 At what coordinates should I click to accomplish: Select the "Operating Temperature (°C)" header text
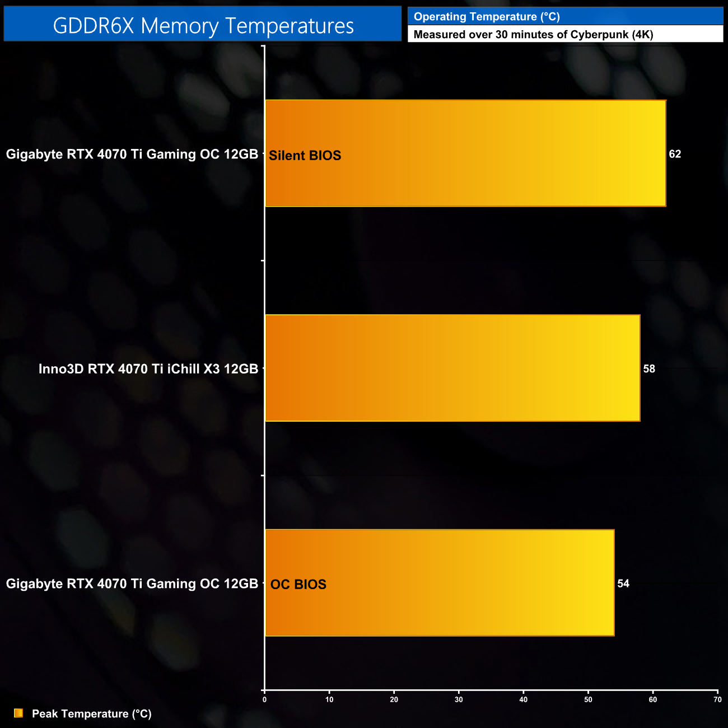coord(487,17)
